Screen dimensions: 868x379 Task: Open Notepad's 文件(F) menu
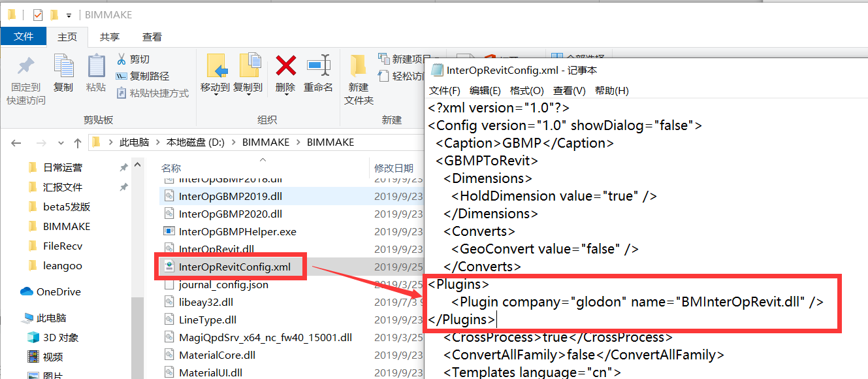point(445,91)
